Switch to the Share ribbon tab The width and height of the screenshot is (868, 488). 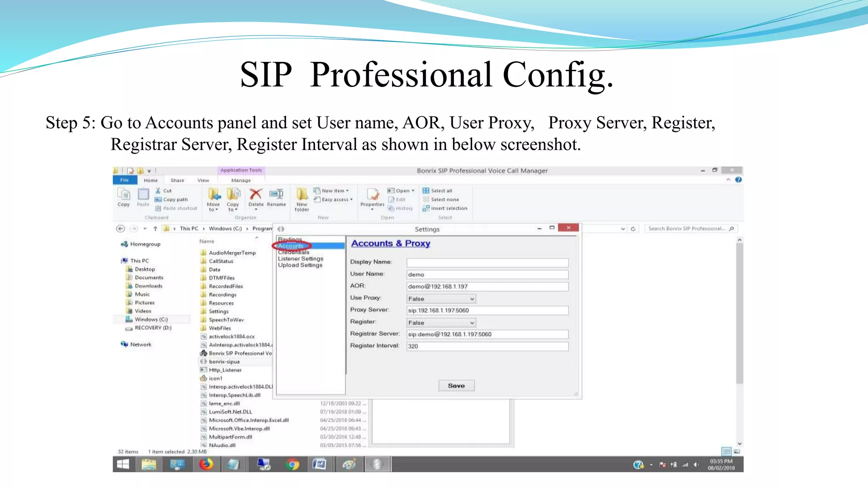pyautogui.click(x=177, y=180)
